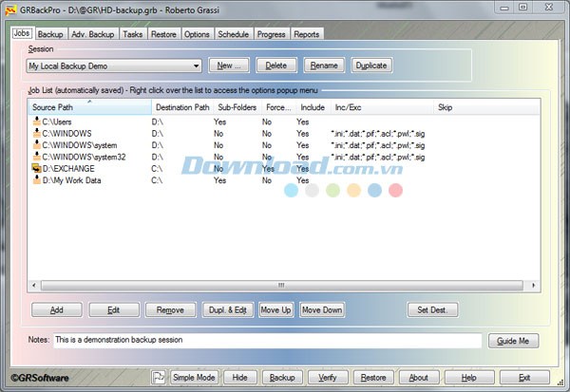570x392 pixels.
Task: Open the Restore tab
Action: coord(163,34)
